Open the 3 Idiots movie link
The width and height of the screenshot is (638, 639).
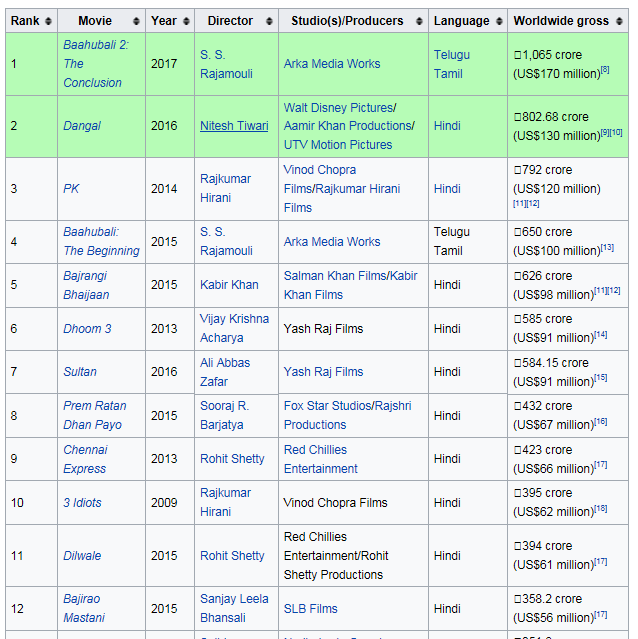(82, 502)
